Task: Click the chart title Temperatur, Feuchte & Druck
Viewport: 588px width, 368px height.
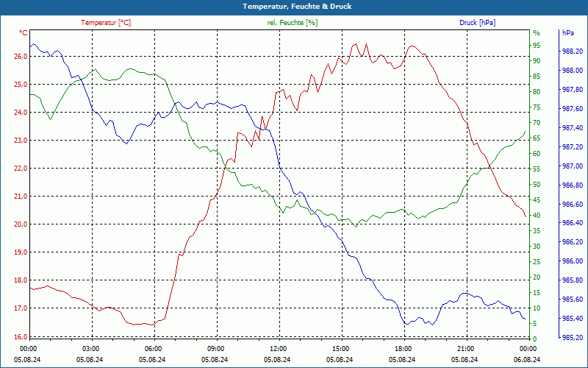Action: (297, 7)
